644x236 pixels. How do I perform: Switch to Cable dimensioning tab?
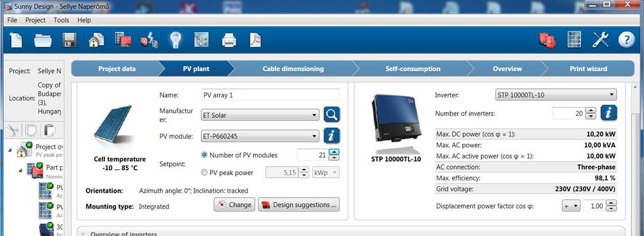click(293, 69)
